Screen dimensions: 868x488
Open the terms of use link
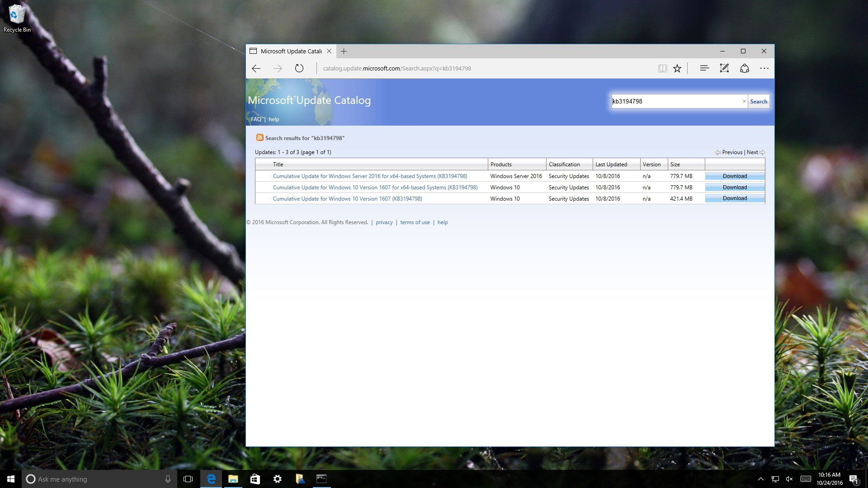[415, 222]
